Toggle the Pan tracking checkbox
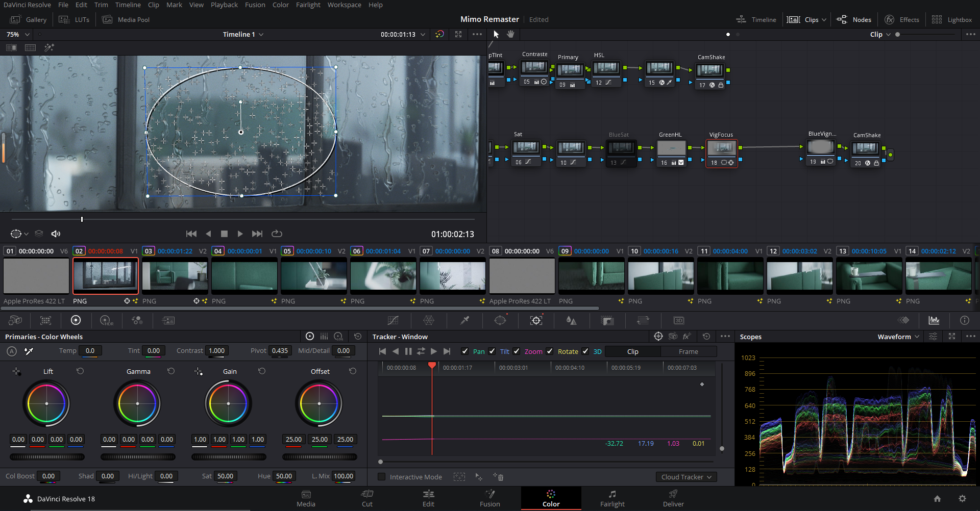 pyautogui.click(x=464, y=351)
